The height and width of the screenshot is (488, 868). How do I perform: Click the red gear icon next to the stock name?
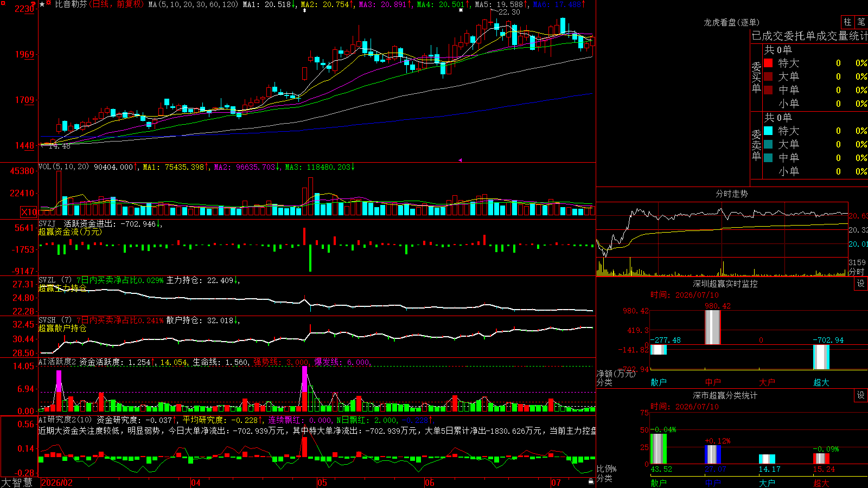pyautogui.click(x=49, y=4)
